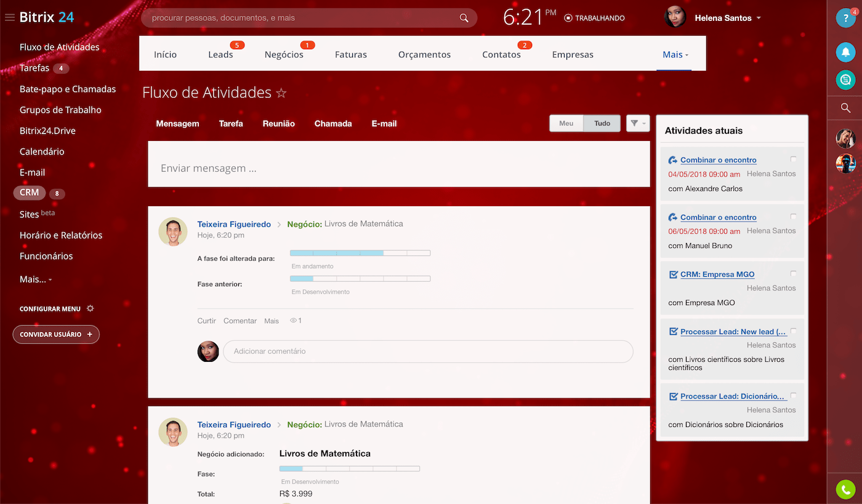Click Curtir on the first post

pos(206,321)
